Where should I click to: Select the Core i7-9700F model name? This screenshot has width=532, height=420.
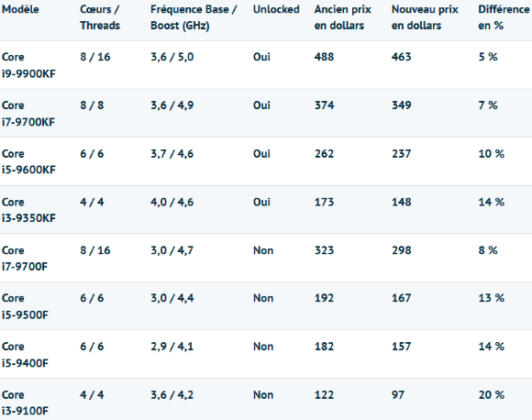pyautogui.click(x=25, y=259)
